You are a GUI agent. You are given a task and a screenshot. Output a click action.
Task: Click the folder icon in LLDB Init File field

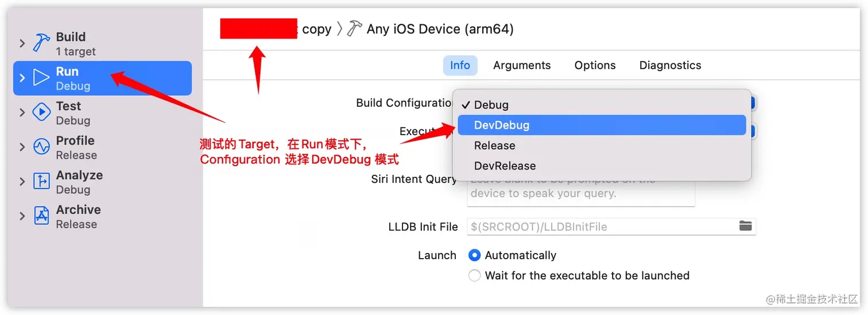point(745,226)
